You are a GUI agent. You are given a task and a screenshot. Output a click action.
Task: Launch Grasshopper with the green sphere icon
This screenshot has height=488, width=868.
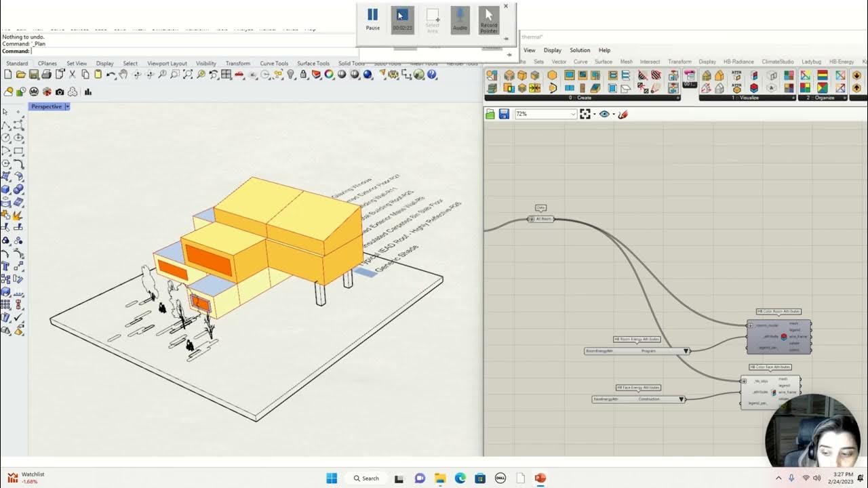[418, 74]
